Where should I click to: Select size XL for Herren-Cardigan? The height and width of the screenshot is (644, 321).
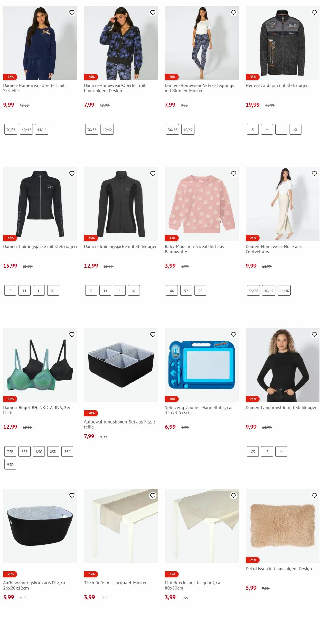coord(295,130)
